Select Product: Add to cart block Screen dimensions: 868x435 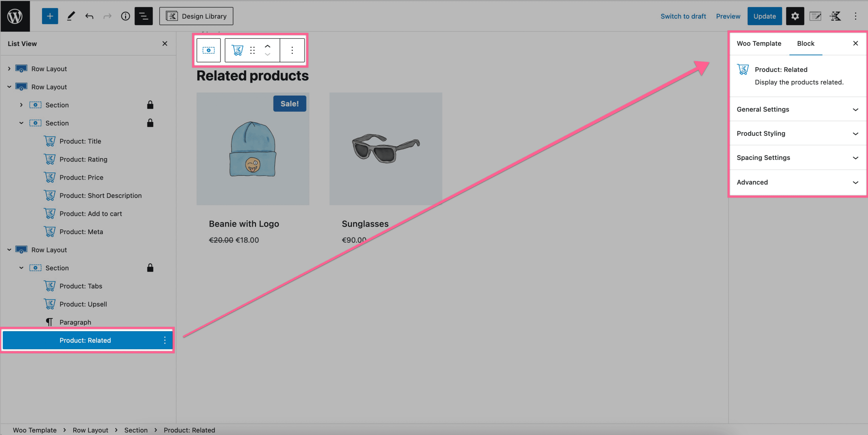tap(91, 214)
